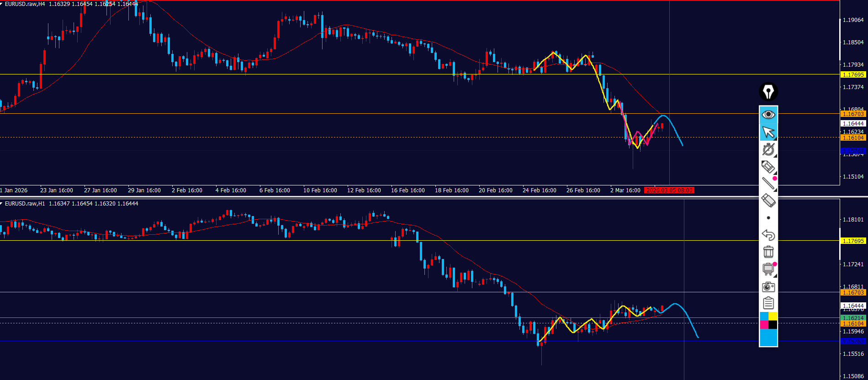Click the large current-color blue swatch
This screenshot has height=380, width=868.
click(768, 338)
